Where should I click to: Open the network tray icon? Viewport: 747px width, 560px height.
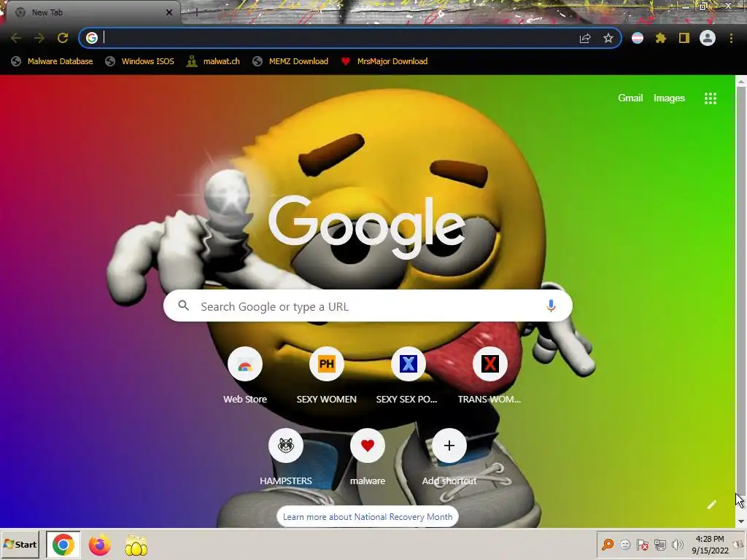click(659, 545)
